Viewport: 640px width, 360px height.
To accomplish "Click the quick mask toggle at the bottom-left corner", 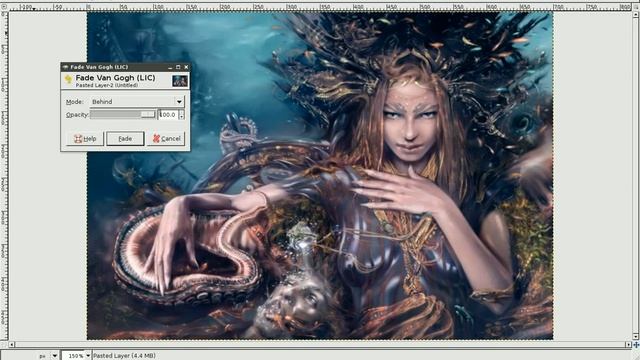I will pos(4,345).
